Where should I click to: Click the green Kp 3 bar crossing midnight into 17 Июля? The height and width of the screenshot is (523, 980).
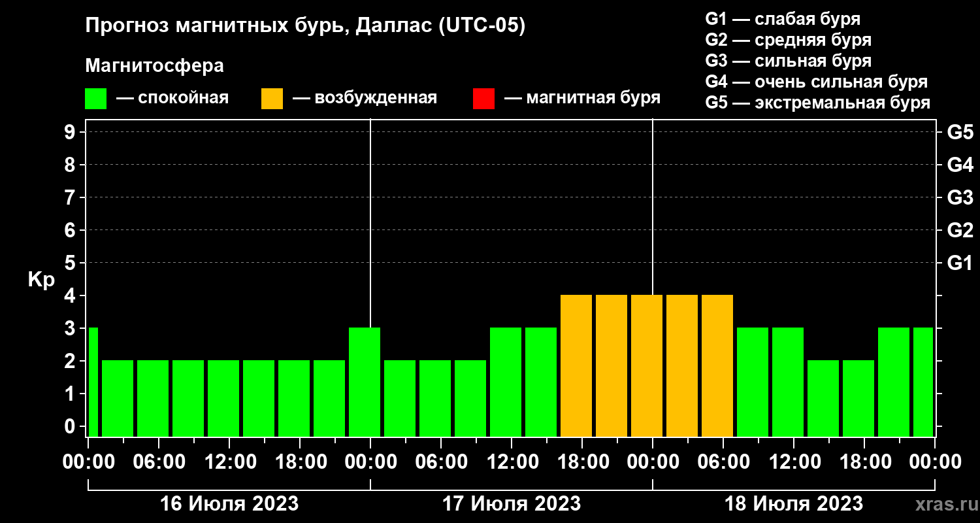coord(365,382)
